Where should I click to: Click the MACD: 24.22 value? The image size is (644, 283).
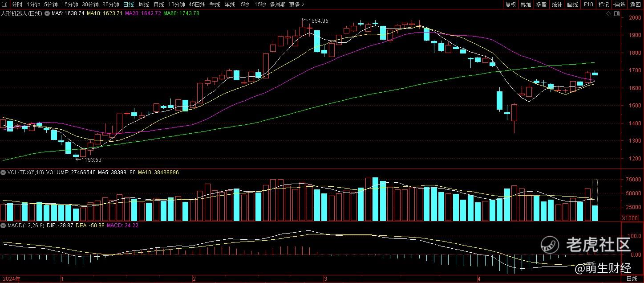(122, 226)
